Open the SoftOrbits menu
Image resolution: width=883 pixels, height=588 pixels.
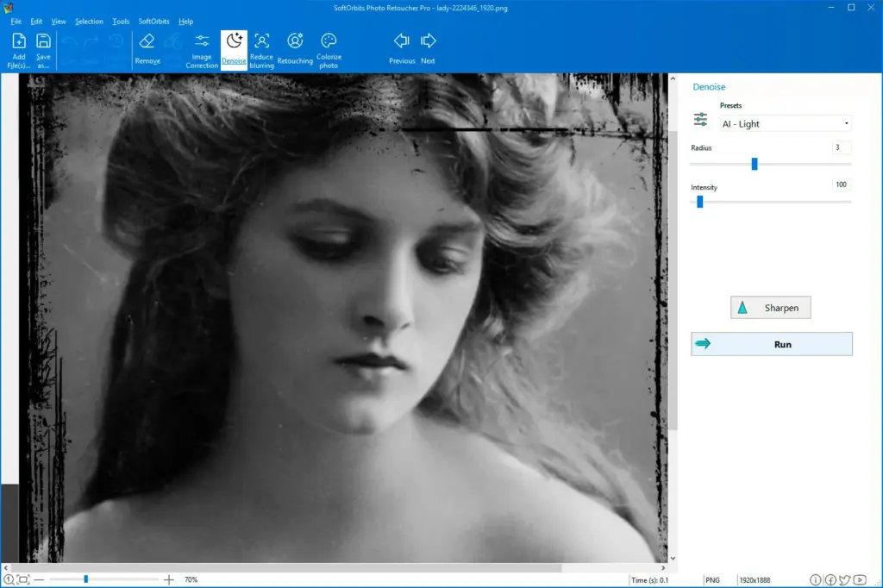[x=153, y=21]
